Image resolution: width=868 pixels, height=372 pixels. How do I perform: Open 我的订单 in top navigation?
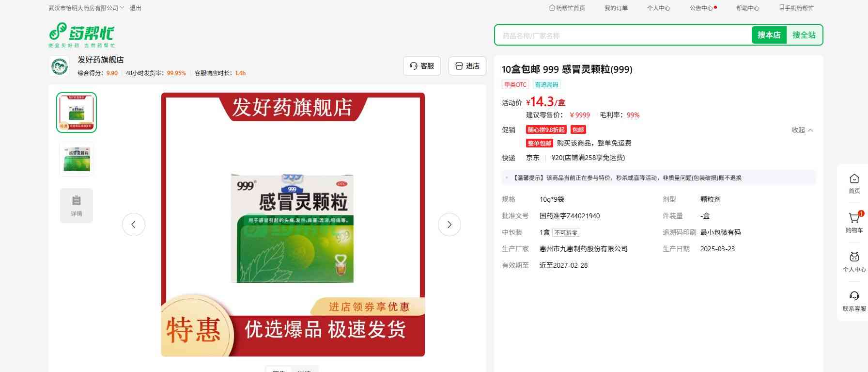click(x=616, y=8)
